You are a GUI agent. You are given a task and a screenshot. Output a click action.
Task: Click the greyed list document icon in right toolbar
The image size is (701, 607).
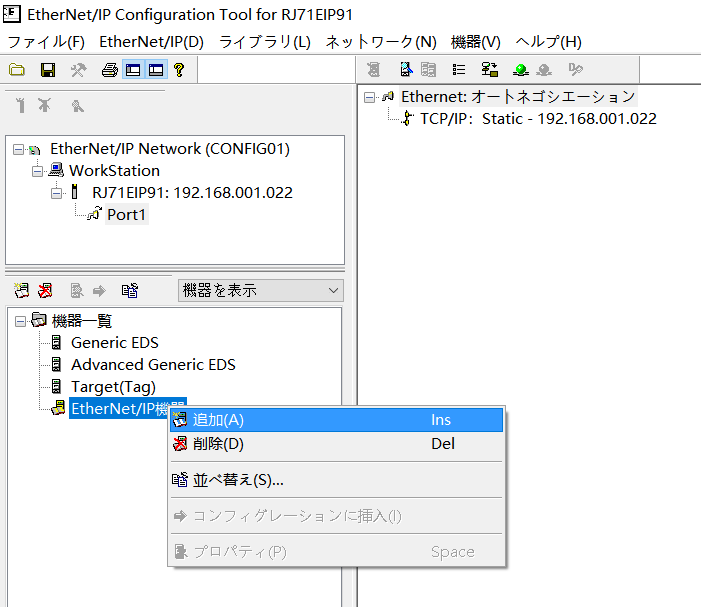pos(428,69)
